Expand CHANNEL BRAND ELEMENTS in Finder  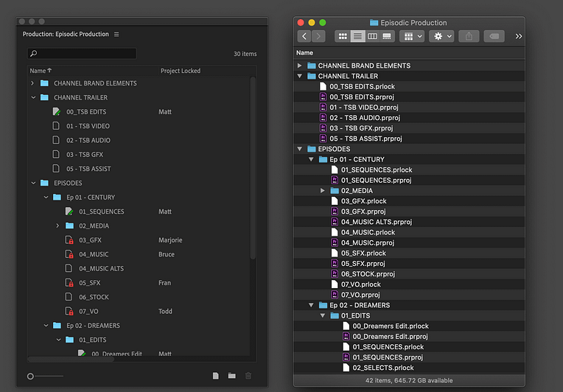[299, 66]
